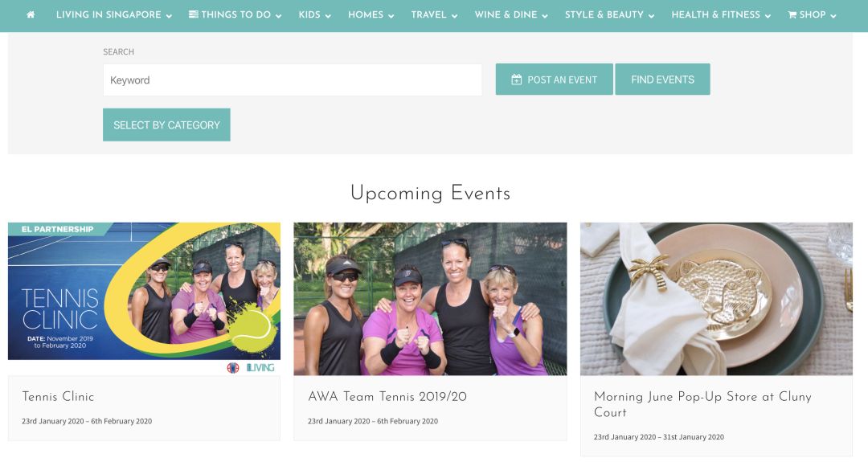Open the Tennis Clinic banner image
The width and height of the screenshot is (868, 462).
click(144, 299)
